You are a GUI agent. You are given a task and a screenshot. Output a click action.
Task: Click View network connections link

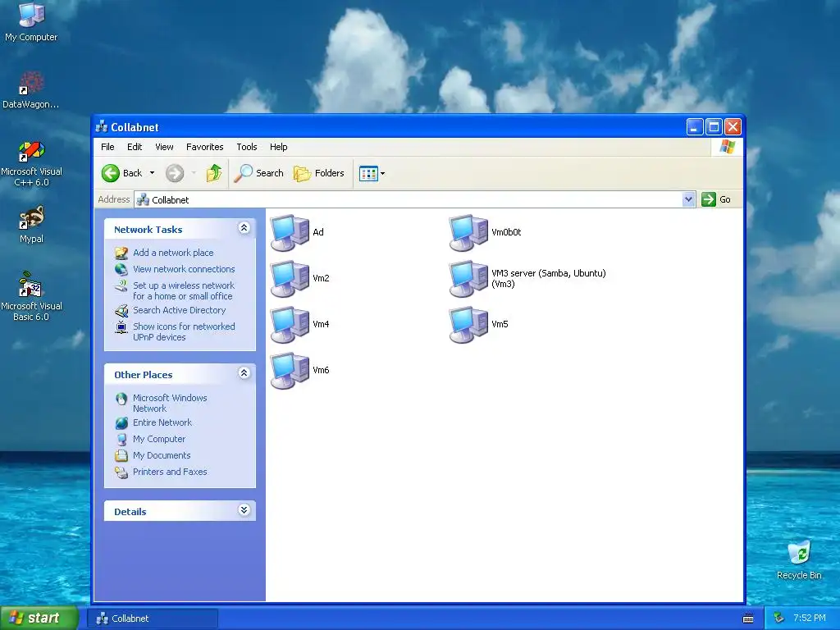[184, 269]
